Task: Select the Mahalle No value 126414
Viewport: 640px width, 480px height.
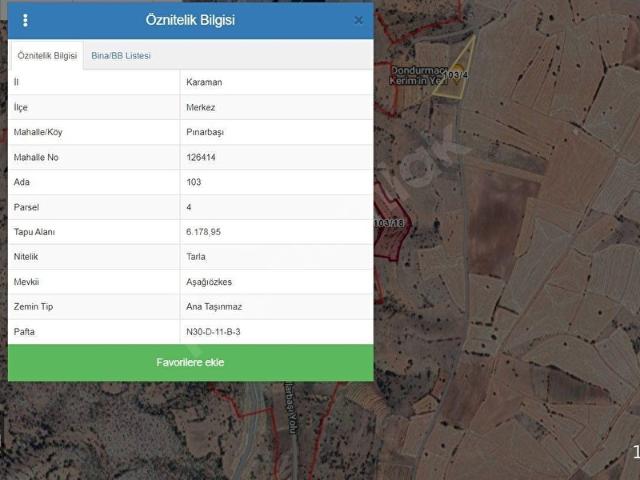Action: (201, 157)
